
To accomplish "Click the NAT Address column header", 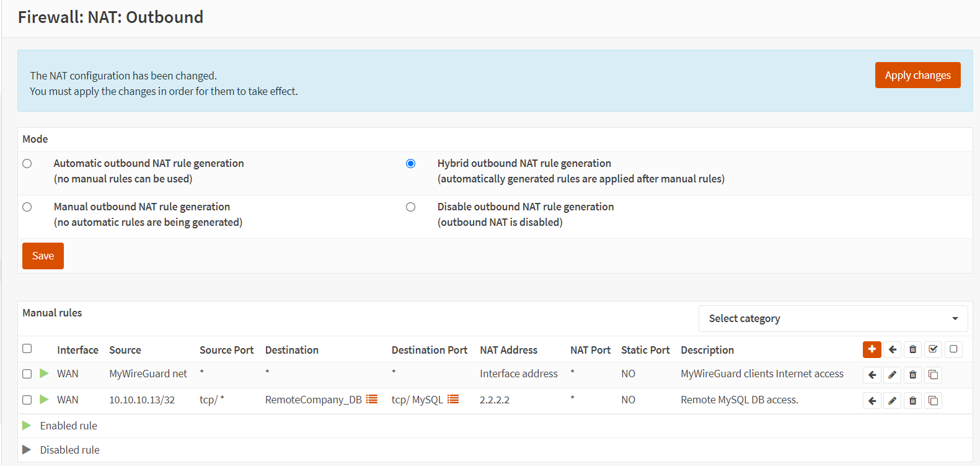I will [x=508, y=350].
